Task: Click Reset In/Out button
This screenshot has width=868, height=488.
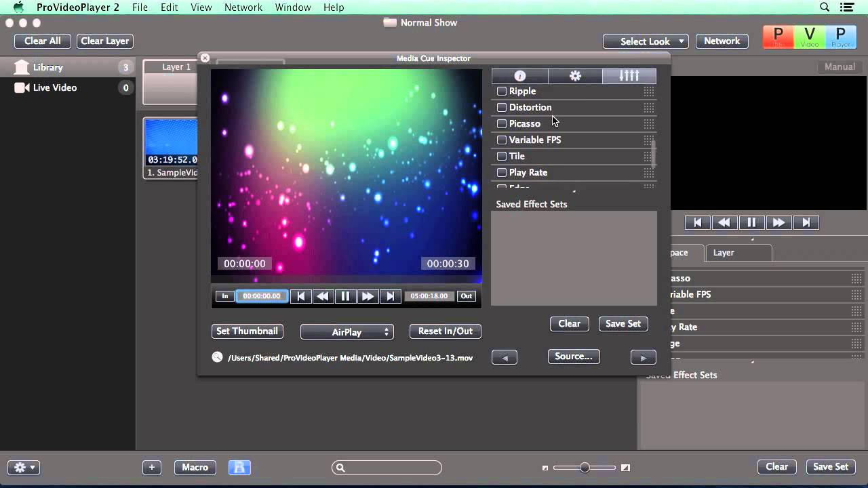Action: pos(446,331)
